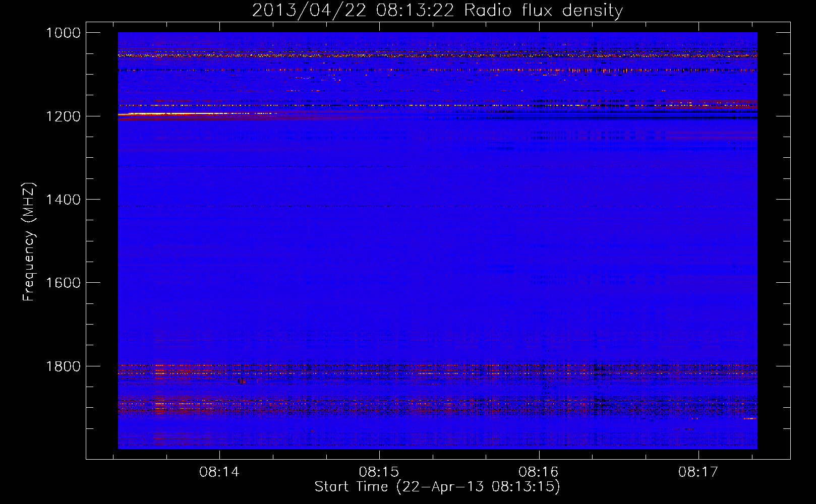Click the 08:14 time tick label

coord(219,472)
